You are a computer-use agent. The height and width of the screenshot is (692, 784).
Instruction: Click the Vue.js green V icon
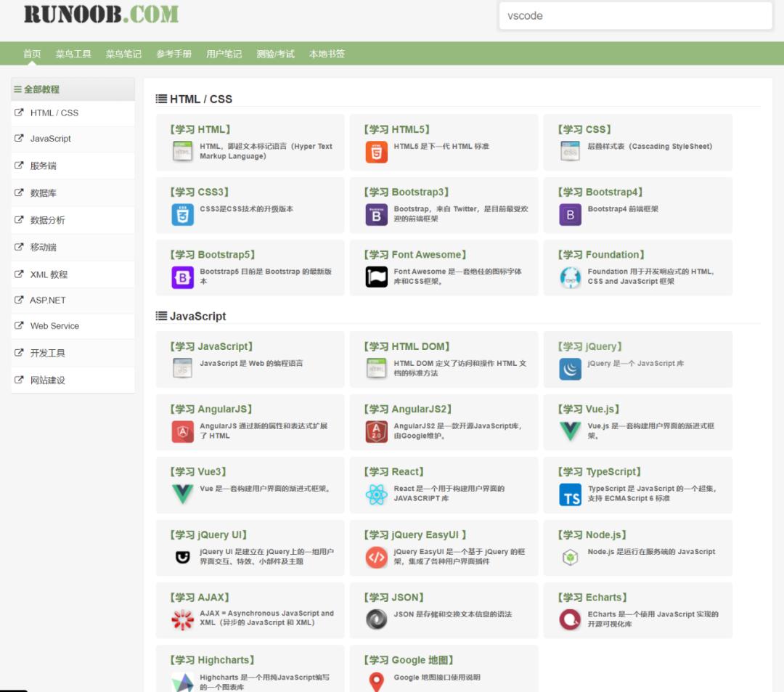(x=570, y=431)
